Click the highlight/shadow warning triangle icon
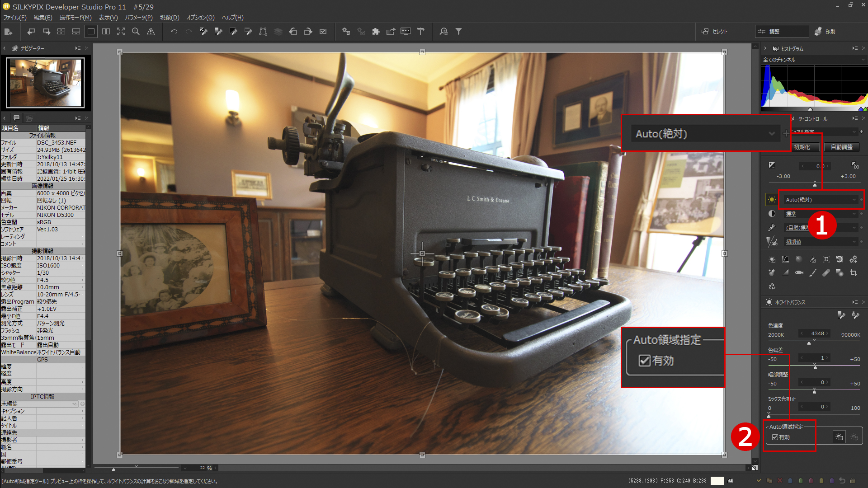Screen dimensions: 868x488 point(151,32)
